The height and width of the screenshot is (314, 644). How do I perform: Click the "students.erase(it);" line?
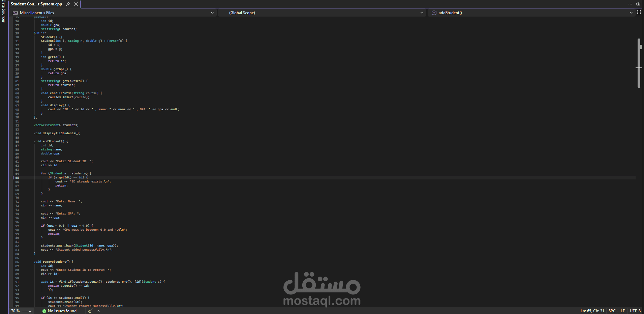point(65,302)
